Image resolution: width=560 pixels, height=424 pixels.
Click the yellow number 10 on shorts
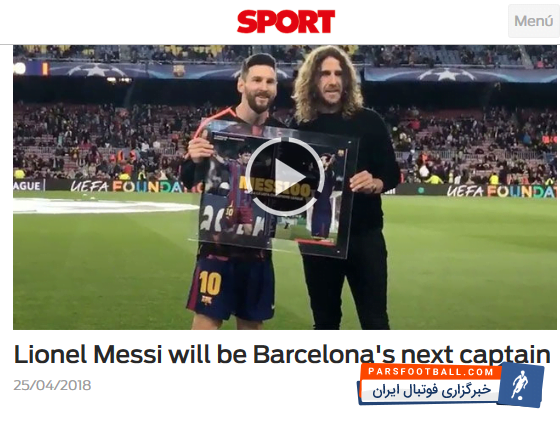210,283
